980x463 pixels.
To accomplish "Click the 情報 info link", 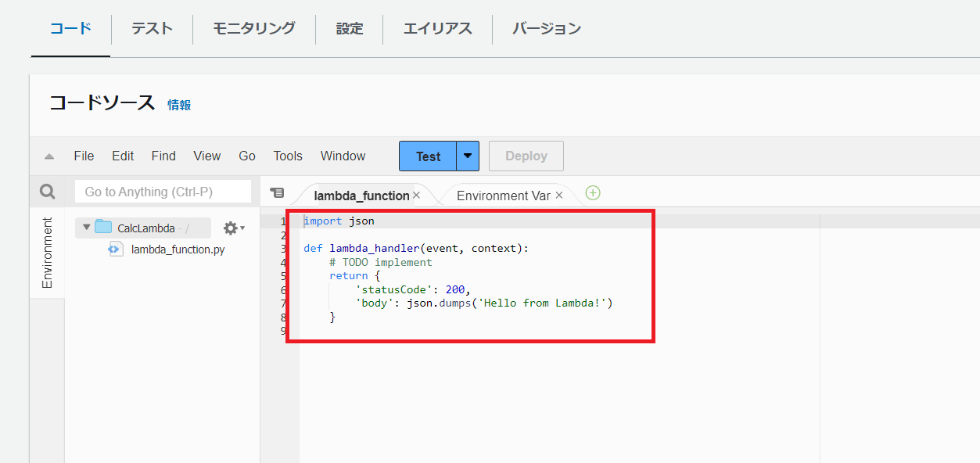I will click(179, 105).
